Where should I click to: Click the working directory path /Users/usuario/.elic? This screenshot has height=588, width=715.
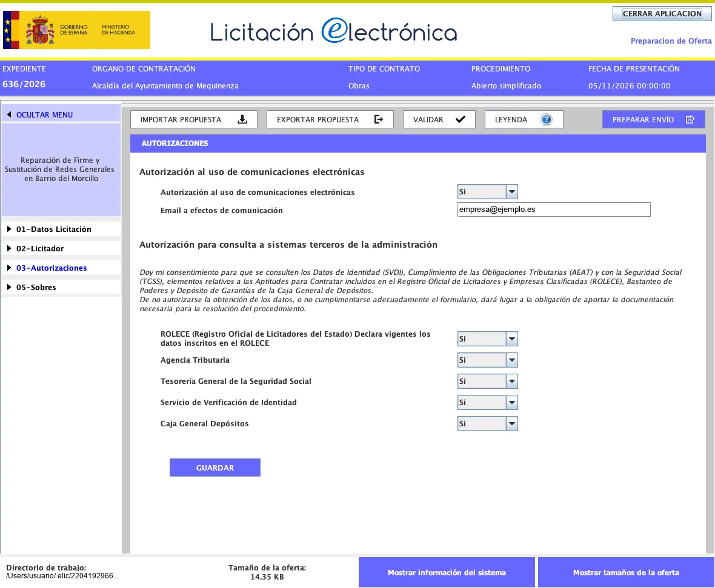[62, 576]
